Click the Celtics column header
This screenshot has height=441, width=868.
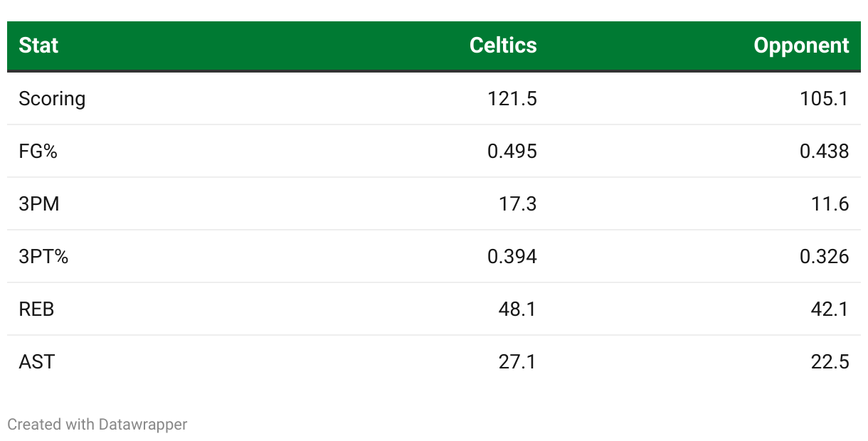click(503, 46)
